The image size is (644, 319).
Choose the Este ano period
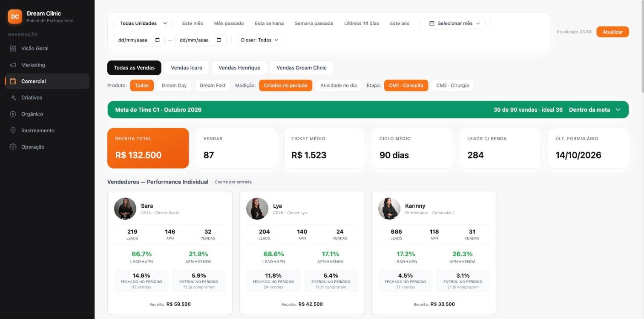(x=400, y=23)
